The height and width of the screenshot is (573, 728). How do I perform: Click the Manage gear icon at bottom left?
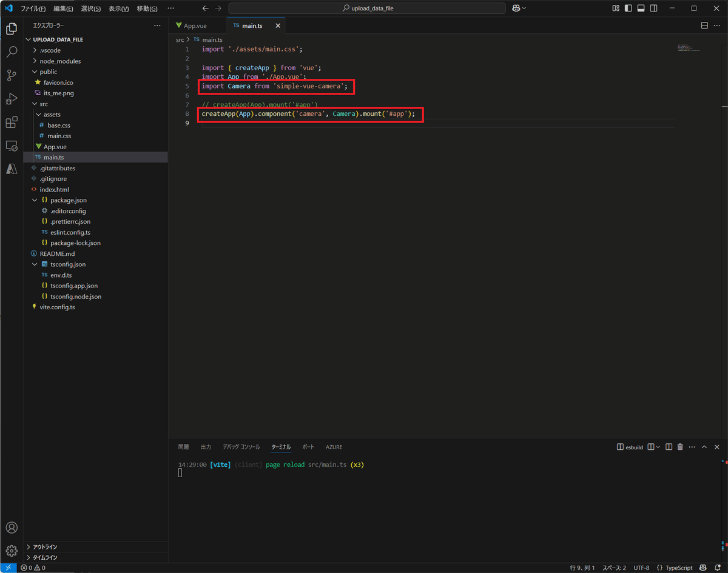[x=11, y=549]
